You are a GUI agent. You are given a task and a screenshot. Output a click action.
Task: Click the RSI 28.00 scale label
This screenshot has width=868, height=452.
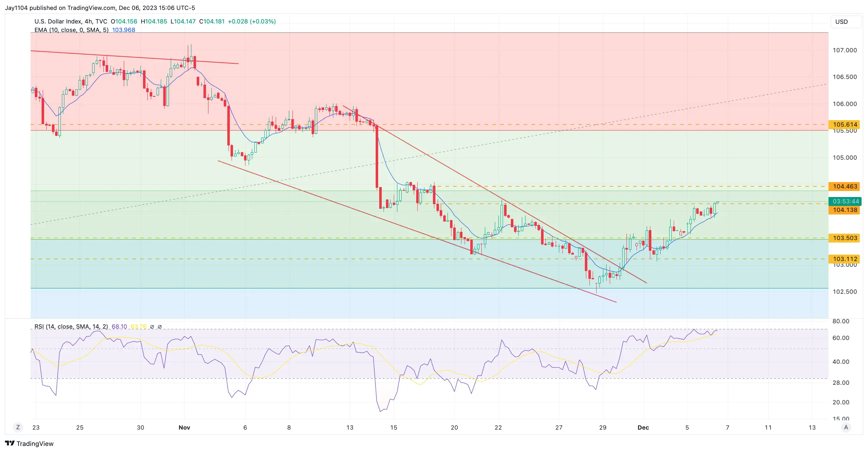click(841, 383)
